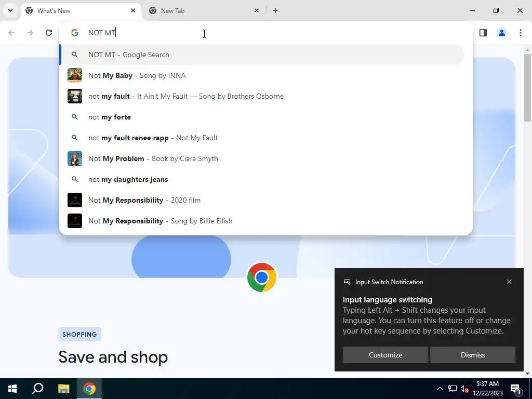Viewport: 532px width, 399px height.
Task: Click the Input Switch Notification title icon
Action: tap(347, 282)
